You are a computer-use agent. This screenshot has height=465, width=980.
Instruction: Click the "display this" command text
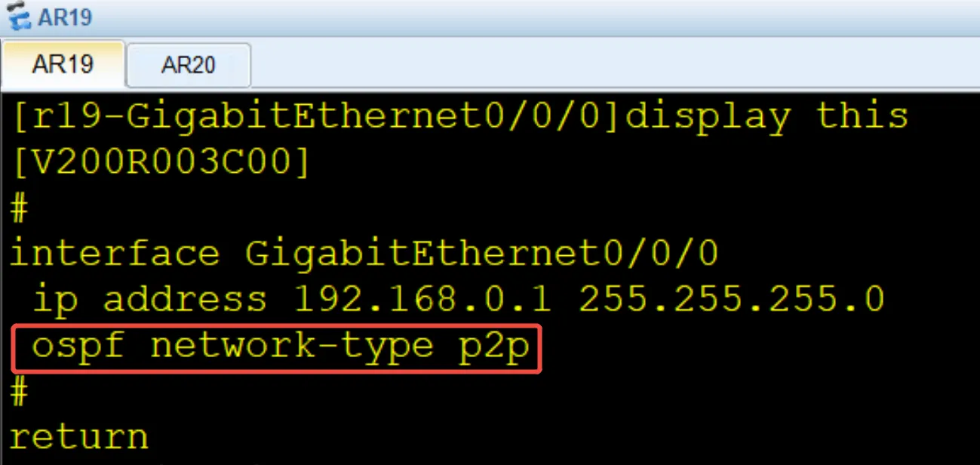pos(766,117)
